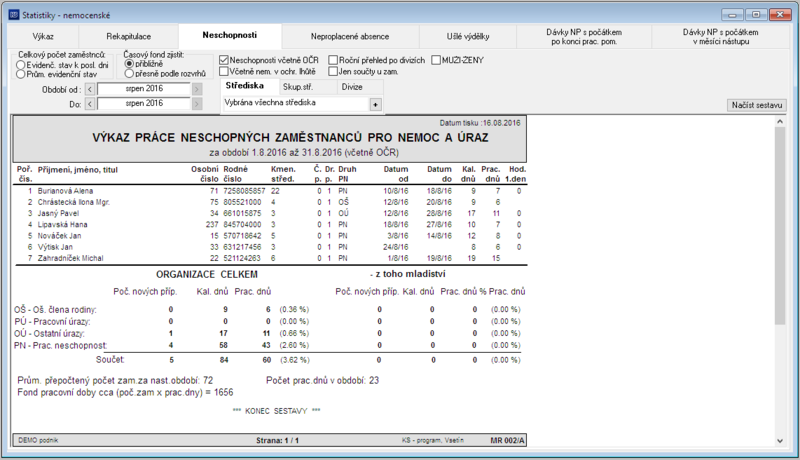Click the scrollbar down arrow

click(x=780, y=441)
